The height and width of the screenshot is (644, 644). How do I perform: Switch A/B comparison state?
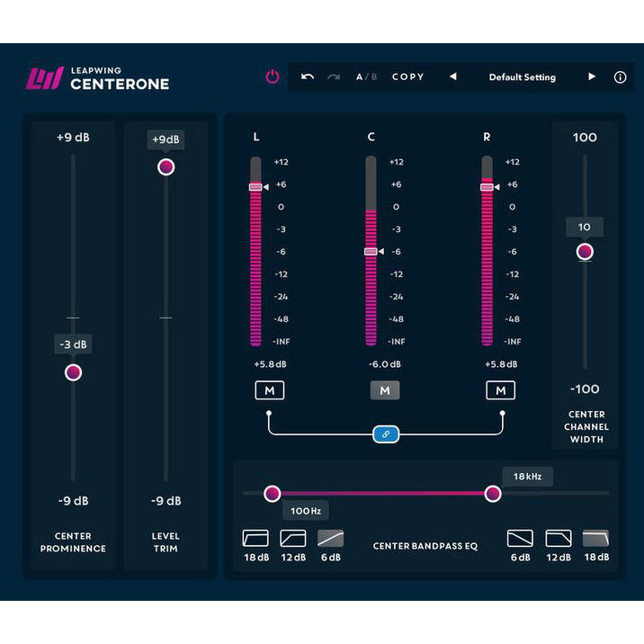coord(366,76)
